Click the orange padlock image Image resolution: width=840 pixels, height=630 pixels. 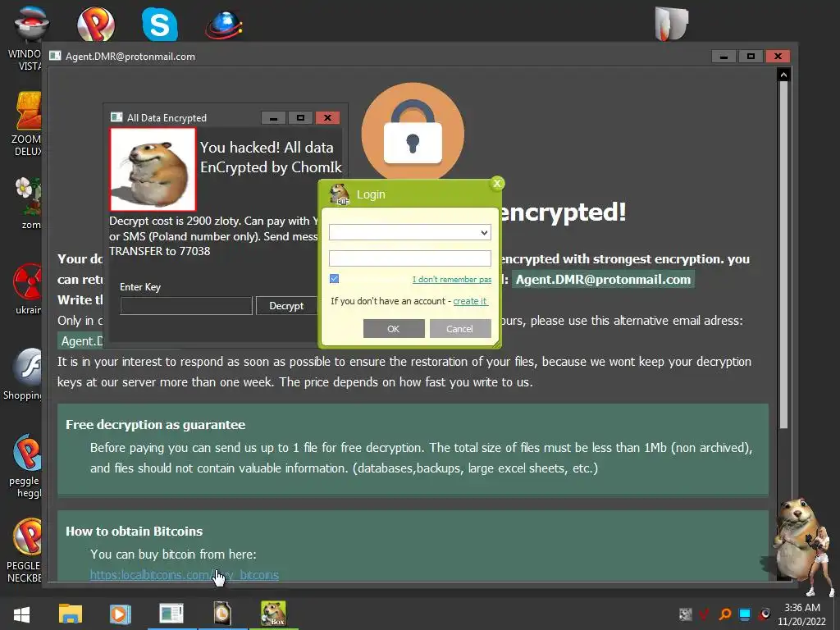tap(413, 132)
